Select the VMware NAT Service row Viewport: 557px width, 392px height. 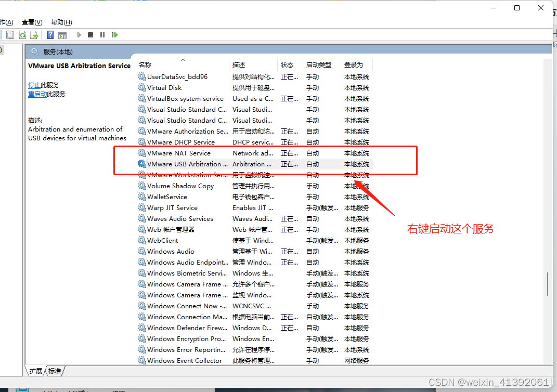coord(254,153)
